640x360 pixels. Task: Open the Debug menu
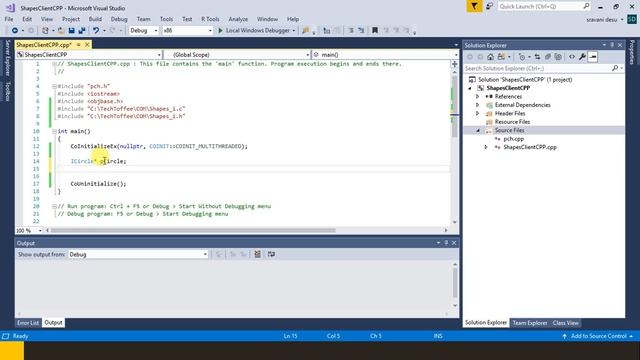(119, 19)
